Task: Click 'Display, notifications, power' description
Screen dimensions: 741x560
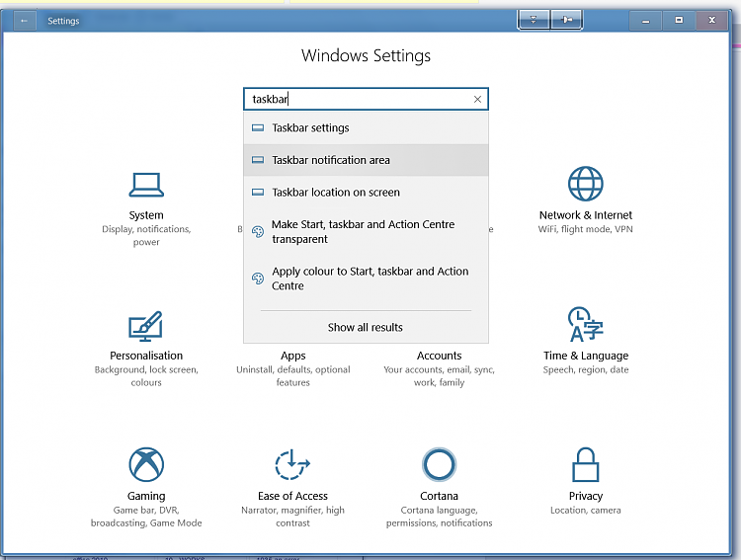Action: coord(146,235)
